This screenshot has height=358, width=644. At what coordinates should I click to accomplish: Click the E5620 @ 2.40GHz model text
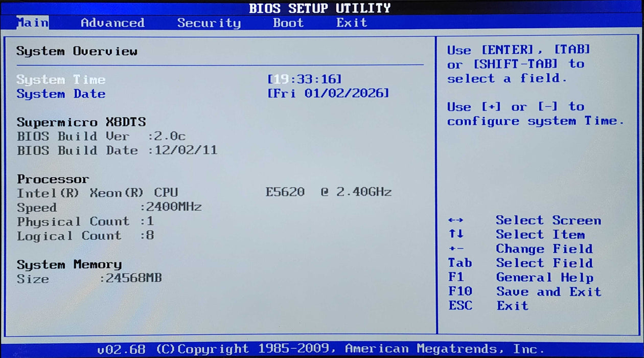click(329, 192)
